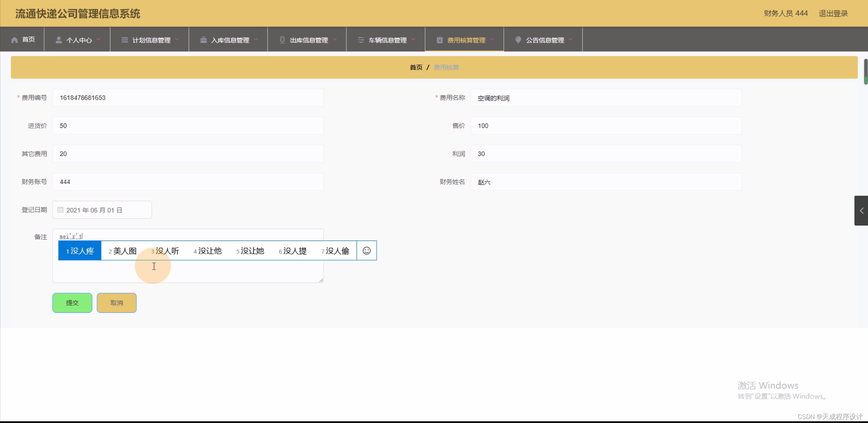Click the 费用核算 breadcrumb link
Image resolution: width=868 pixels, height=423 pixels.
[446, 67]
